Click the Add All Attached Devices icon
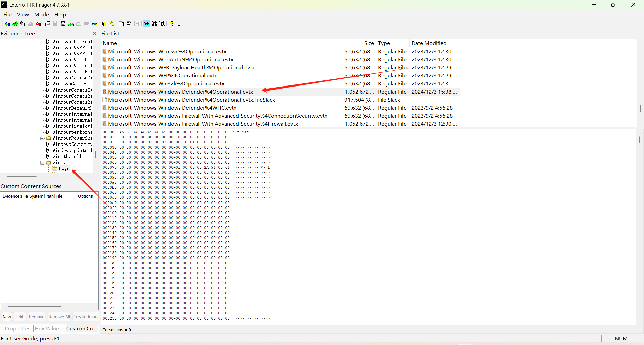The image size is (644, 345). [x=15, y=24]
